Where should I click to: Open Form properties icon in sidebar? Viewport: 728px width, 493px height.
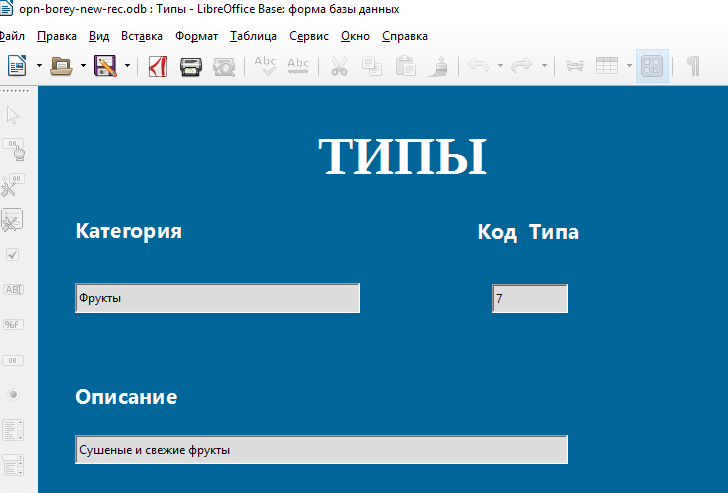click(x=12, y=220)
